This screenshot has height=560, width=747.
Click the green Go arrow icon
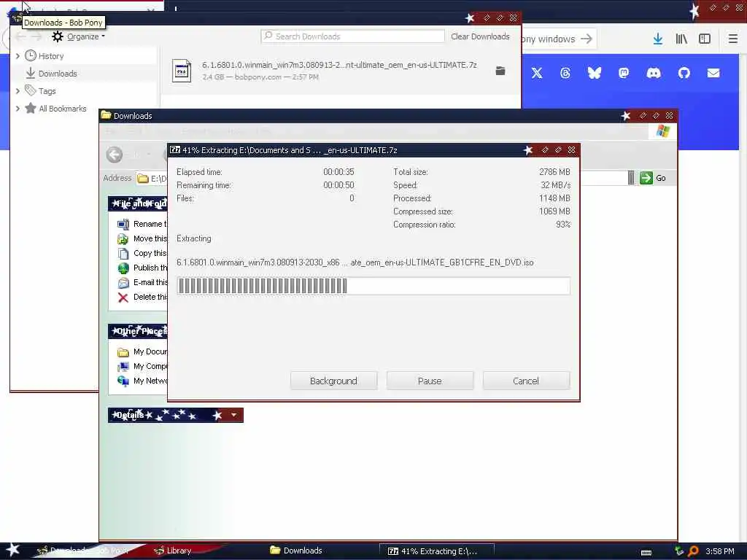tap(646, 178)
